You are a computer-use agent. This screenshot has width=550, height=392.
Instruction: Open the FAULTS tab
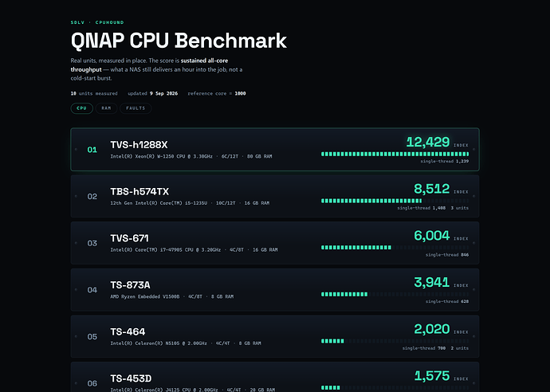point(136,108)
